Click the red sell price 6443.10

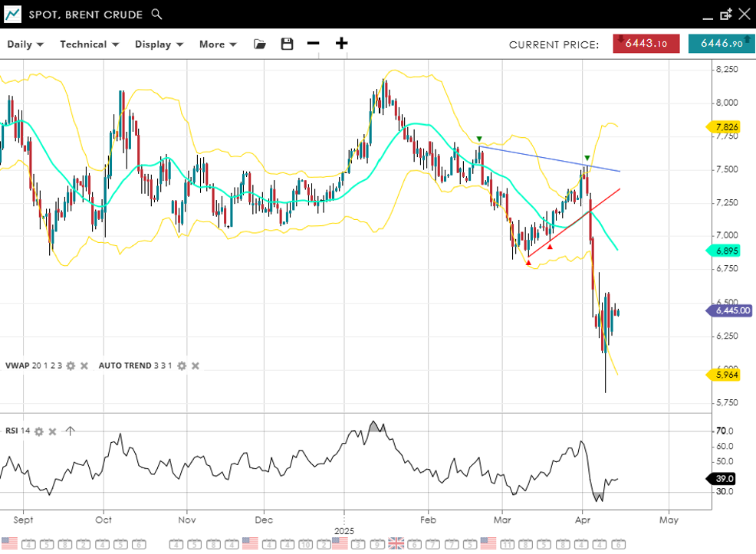tap(646, 44)
